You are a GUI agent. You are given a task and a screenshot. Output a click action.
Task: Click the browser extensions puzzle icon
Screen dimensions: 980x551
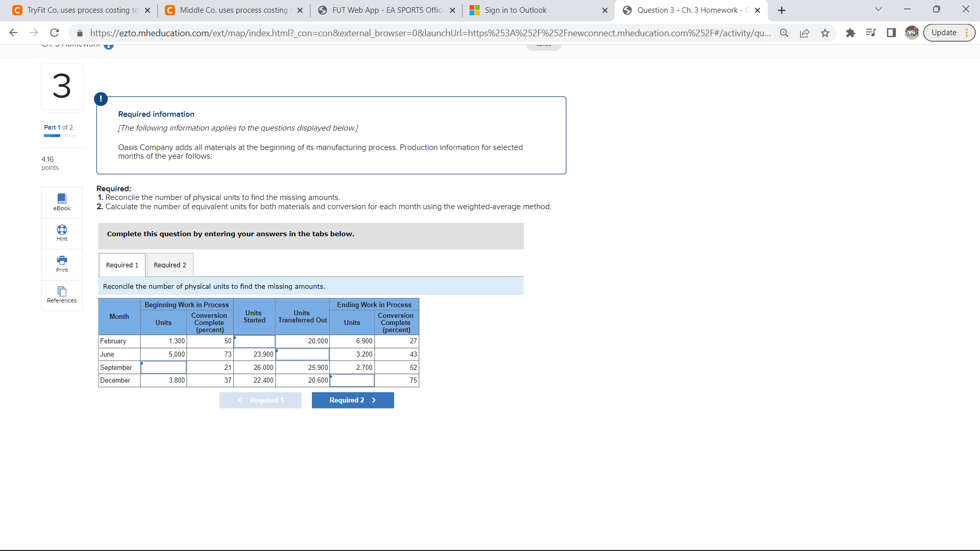pyautogui.click(x=851, y=32)
